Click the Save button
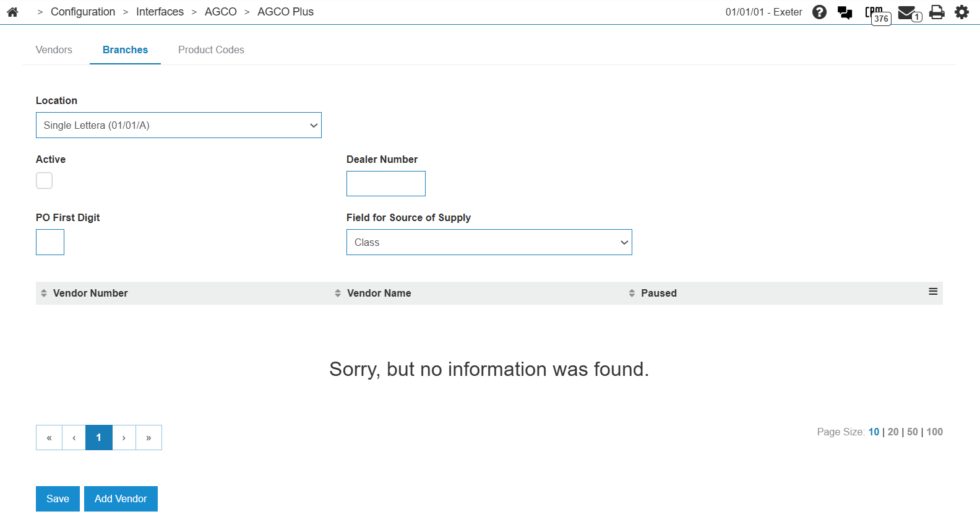The height and width of the screenshot is (514, 980). click(x=58, y=499)
